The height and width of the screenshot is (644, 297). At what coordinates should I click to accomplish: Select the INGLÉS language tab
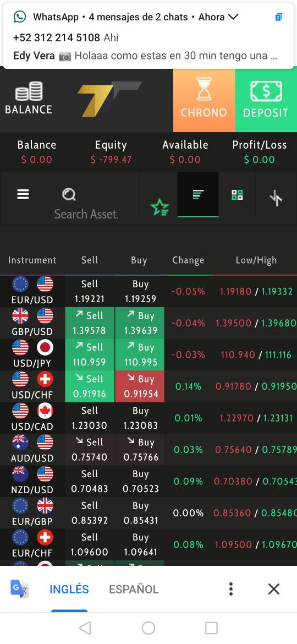pyautogui.click(x=69, y=589)
